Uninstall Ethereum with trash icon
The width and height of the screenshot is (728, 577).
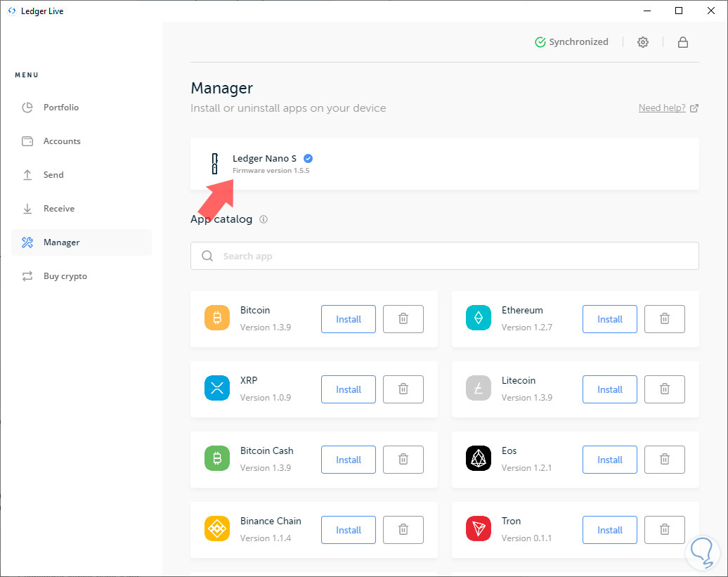point(664,319)
